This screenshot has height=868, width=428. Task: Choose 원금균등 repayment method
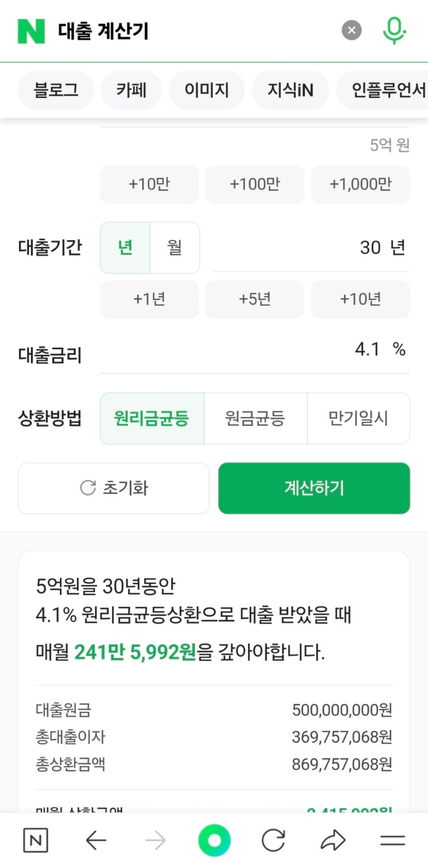(255, 419)
